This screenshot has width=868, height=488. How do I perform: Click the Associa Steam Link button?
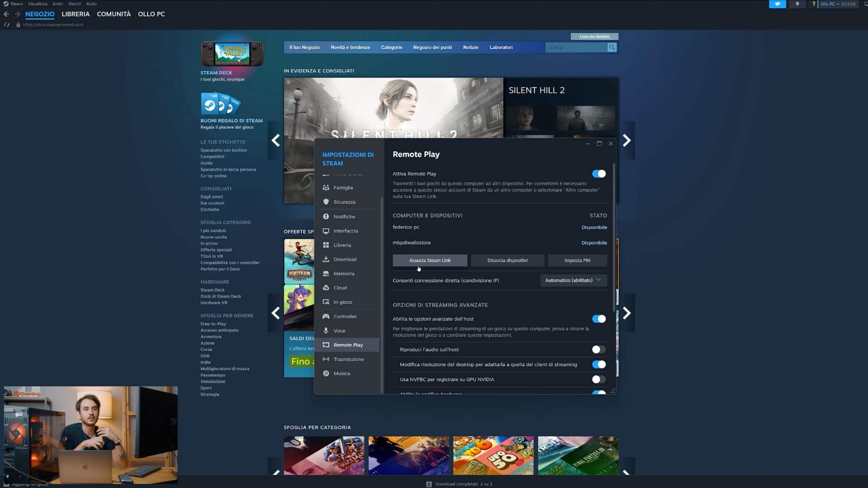click(x=430, y=260)
